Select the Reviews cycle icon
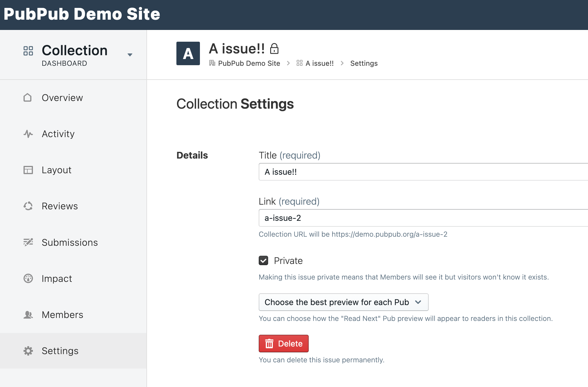 click(x=28, y=206)
